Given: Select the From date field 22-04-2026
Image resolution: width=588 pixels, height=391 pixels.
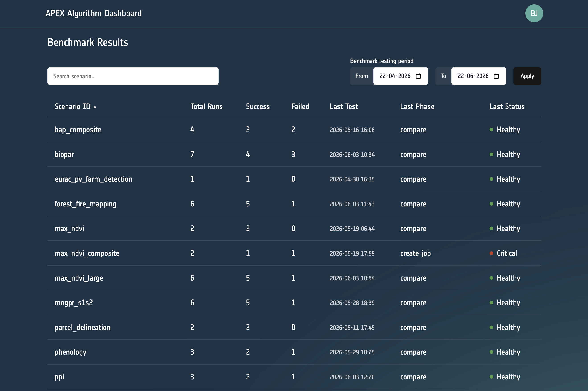Looking at the screenshot, I should [401, 76].
